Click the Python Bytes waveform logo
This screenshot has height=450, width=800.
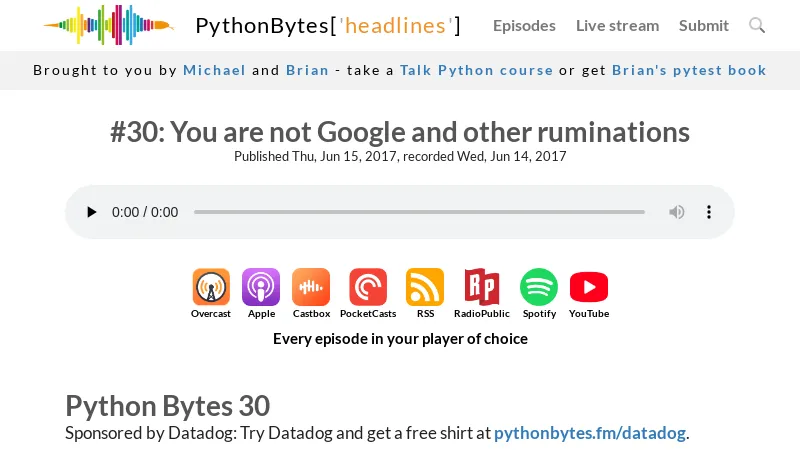click(108, 25)
